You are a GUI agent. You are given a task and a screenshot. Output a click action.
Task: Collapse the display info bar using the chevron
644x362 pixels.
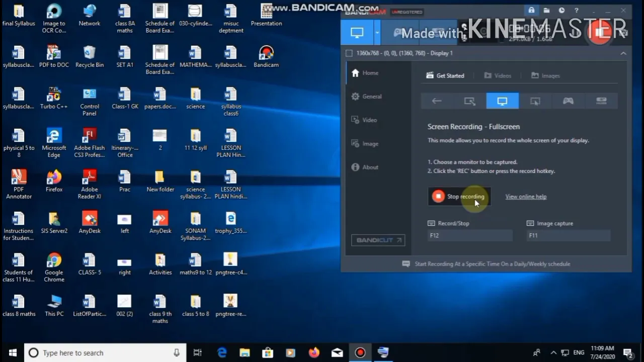coord(623,53)
